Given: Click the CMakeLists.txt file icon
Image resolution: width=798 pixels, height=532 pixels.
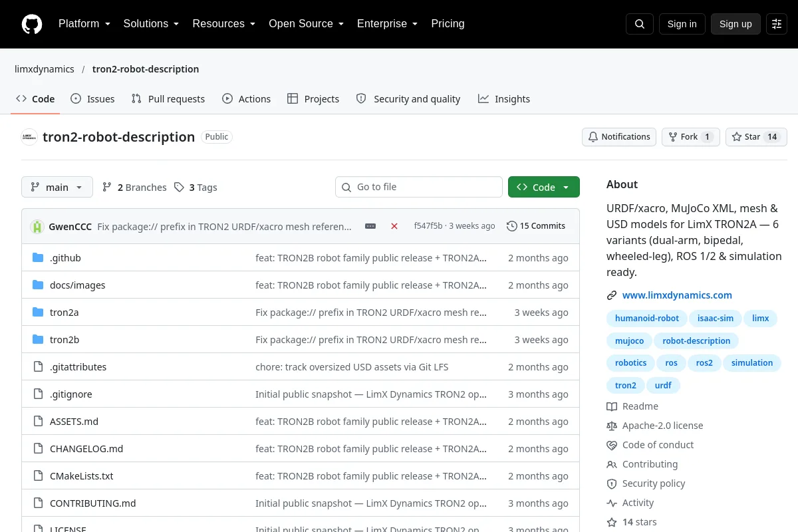Looking at the screenshot, I should click(38, 476).
